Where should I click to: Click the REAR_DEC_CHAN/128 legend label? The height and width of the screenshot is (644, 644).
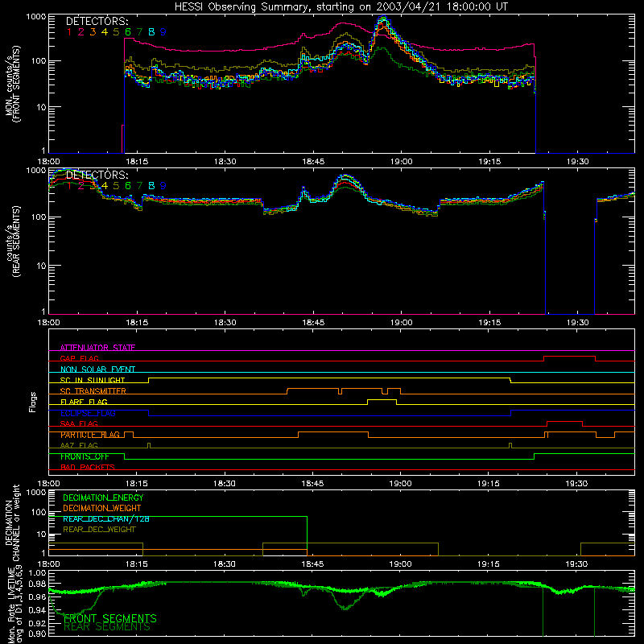click(106, 518)
